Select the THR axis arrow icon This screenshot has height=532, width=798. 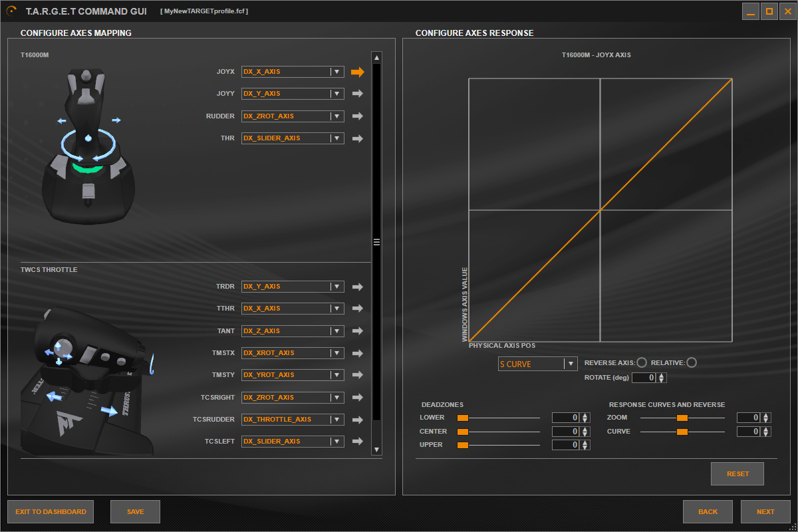358,139
